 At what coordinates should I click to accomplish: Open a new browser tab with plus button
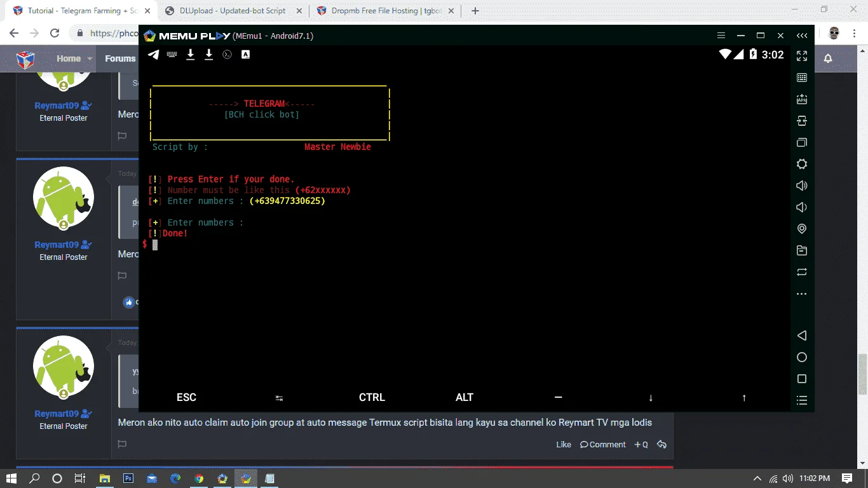475,11
